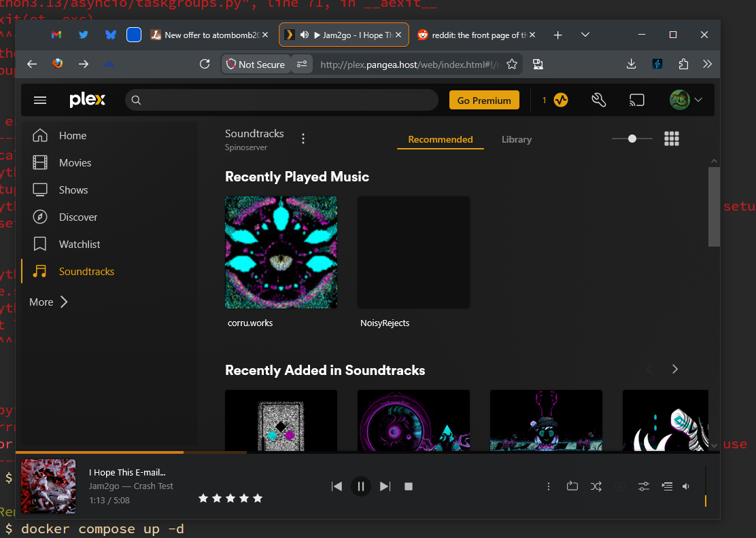The height and width of the screenshot is (538, 756).
Task: Close the Jam2go Plex tab
Action: point(398,35)
